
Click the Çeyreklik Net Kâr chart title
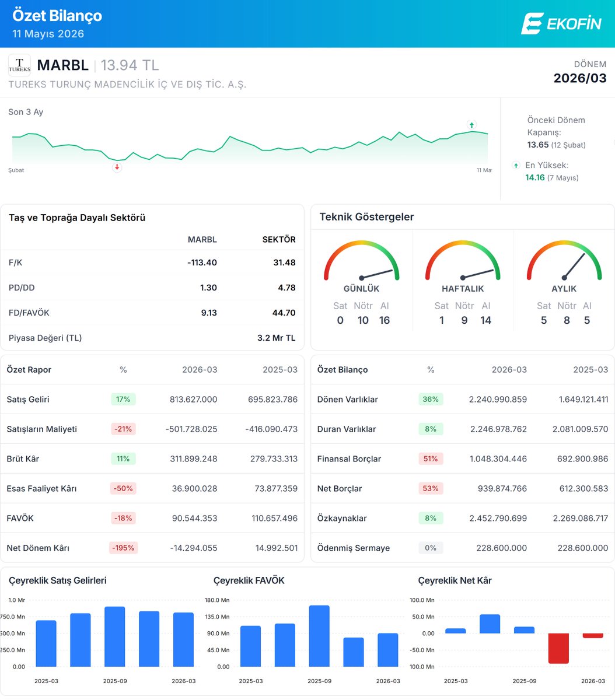tap(455, 580)
